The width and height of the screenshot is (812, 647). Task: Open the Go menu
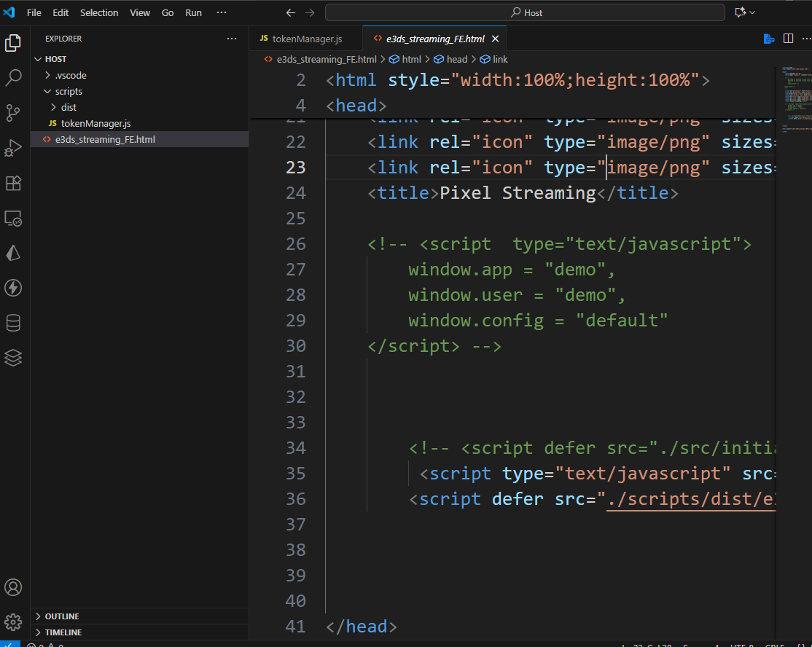coord(167,12)
